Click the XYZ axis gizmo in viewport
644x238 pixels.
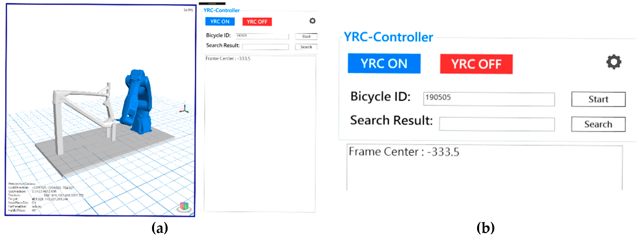[185, 109]
